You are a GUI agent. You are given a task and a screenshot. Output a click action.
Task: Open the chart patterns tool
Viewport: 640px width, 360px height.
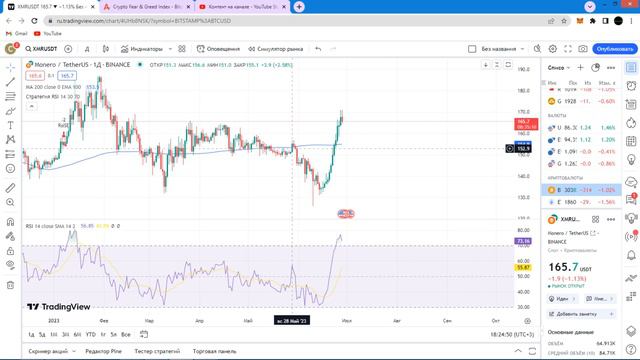tap(11, 140)
